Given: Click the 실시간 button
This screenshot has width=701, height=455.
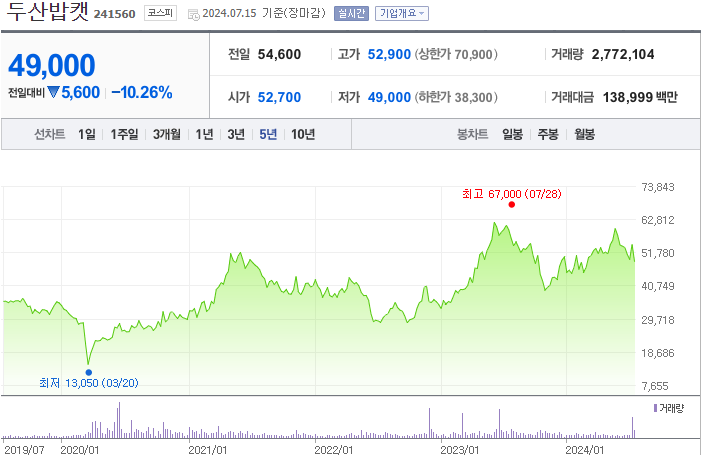Looking at the screenshot, I should [351, 13].
